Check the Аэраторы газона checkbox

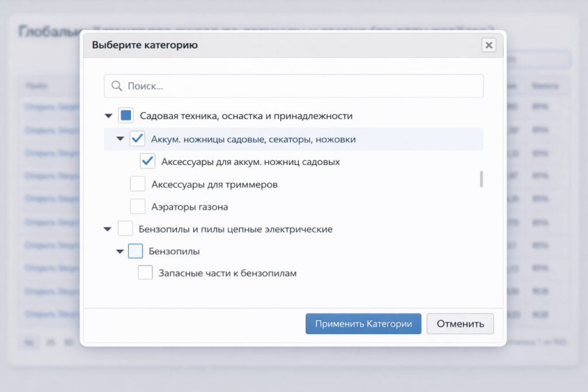[138, 206]
